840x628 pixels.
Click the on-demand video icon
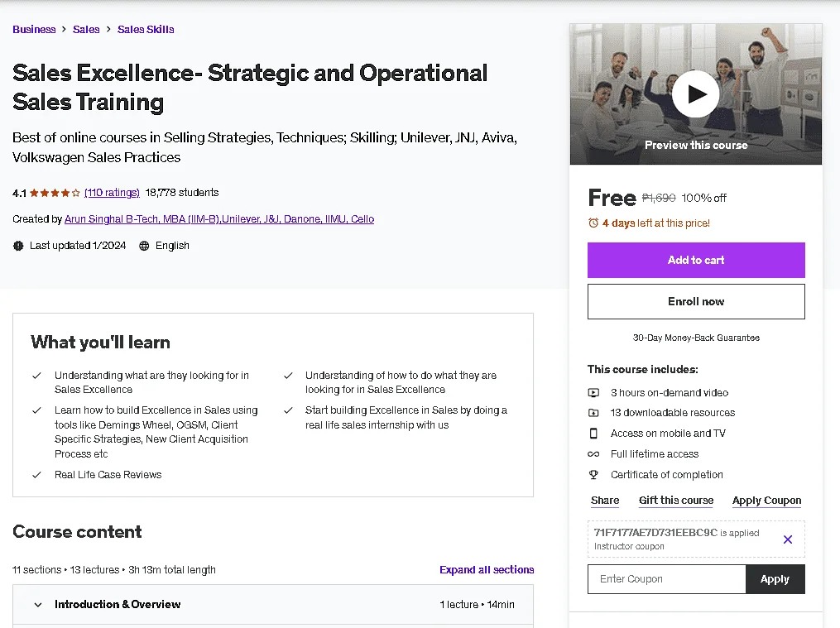click(x=593, y=392)
